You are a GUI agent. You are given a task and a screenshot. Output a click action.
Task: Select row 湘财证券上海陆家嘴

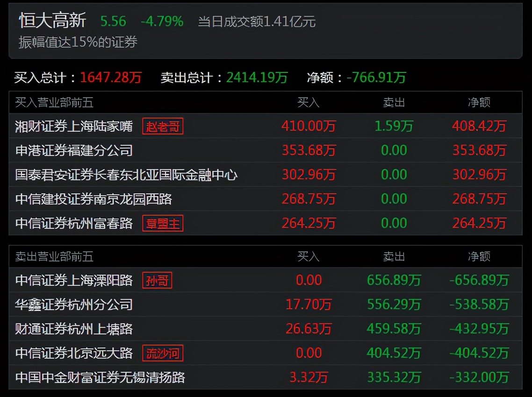tap(266, 126)
